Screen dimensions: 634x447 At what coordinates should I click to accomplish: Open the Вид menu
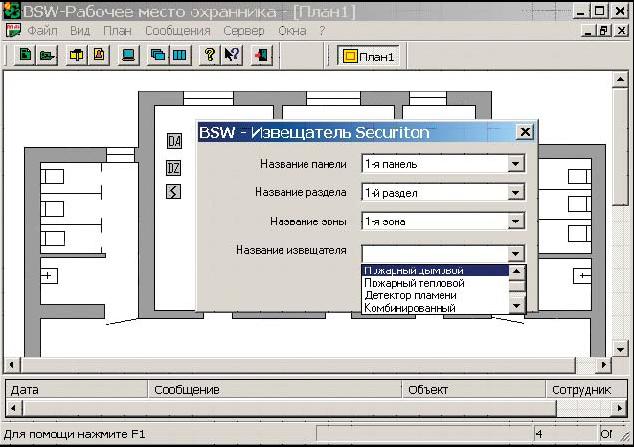pyautogui.click(x=80, y=31)
